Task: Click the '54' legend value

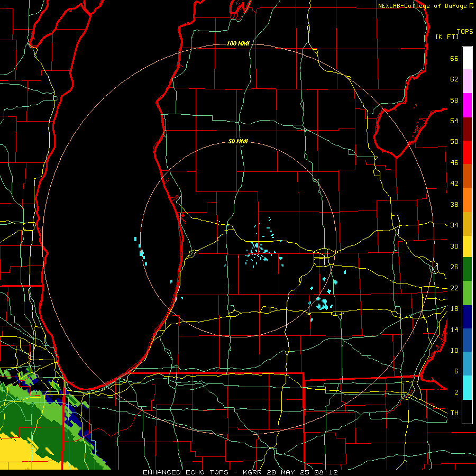Action: pyautogui.click(x=454, y=121)
